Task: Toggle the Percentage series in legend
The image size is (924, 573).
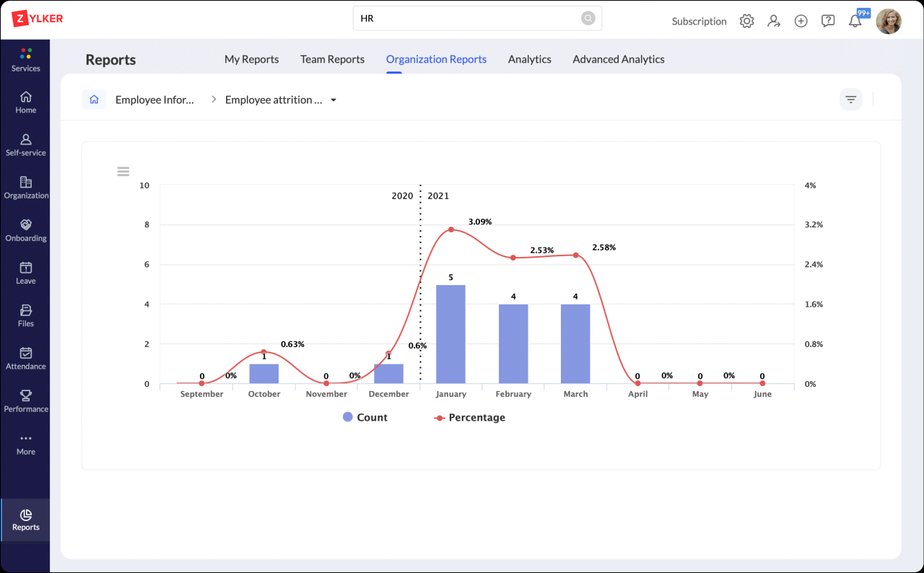Action: tap(469, 417)
